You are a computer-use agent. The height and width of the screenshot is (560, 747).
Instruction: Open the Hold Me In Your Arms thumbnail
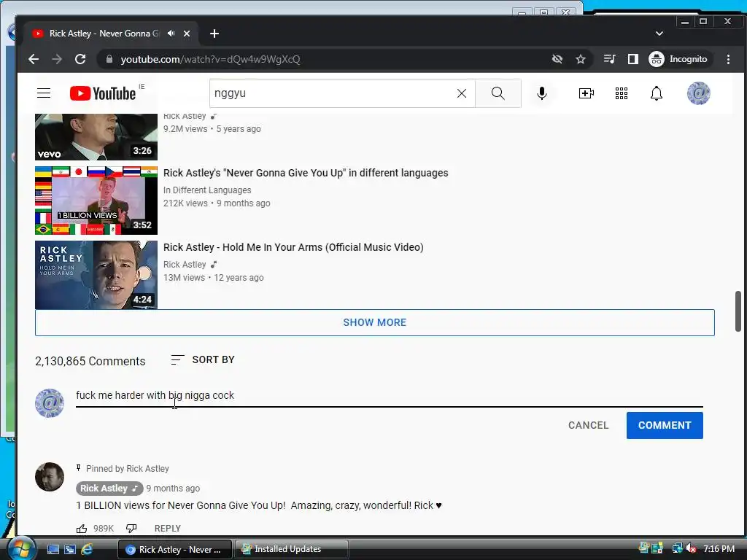(x=96, y=275)
